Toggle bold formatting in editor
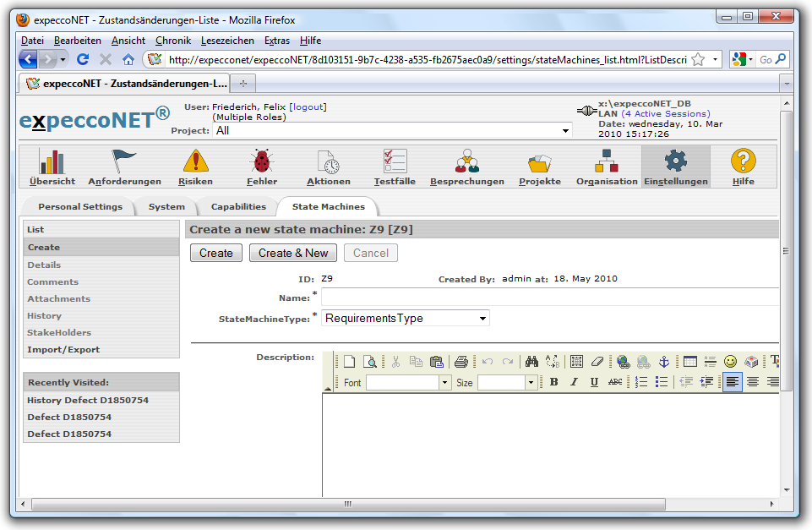Screen dimensions: 812x530 click(x=554, y=382)
